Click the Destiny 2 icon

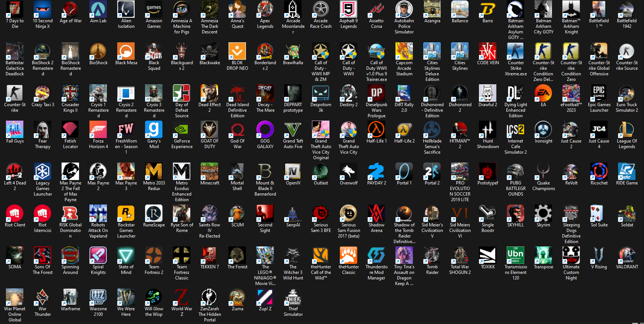[349, 93]
